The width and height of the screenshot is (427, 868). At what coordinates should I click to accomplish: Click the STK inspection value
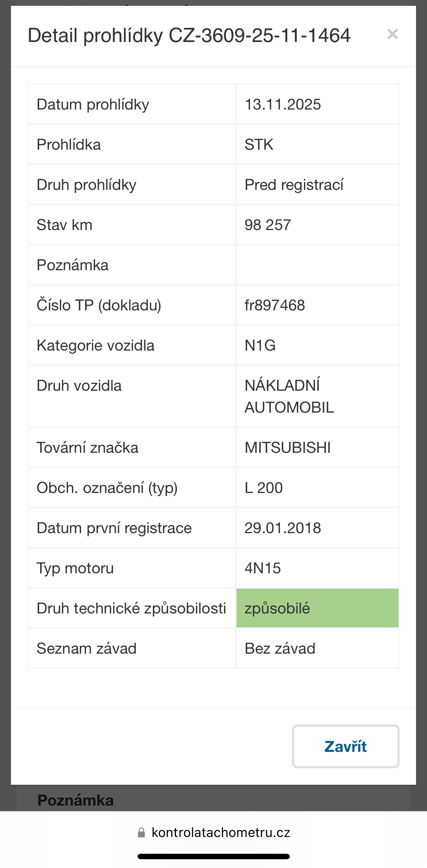(x=259, y=145)
